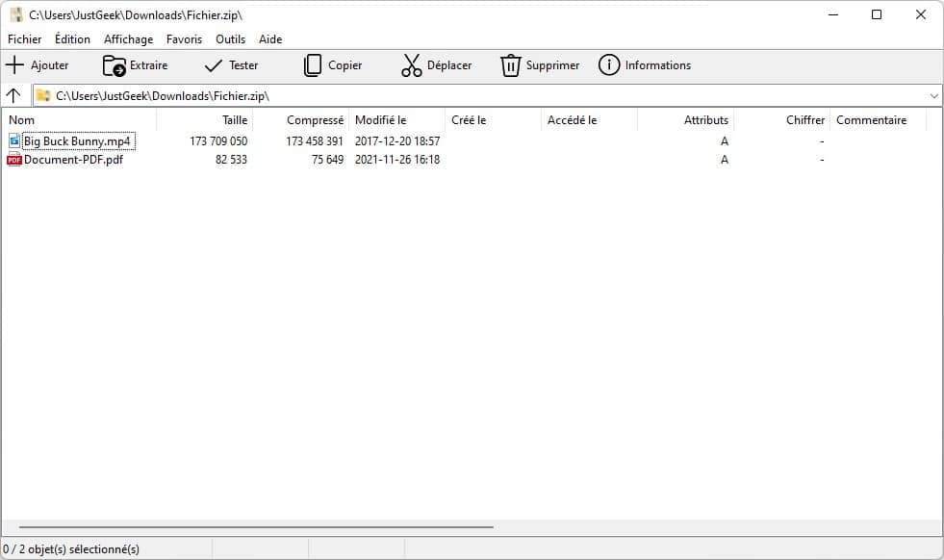
Task: Open the Favoris menu
Action: 184,39
